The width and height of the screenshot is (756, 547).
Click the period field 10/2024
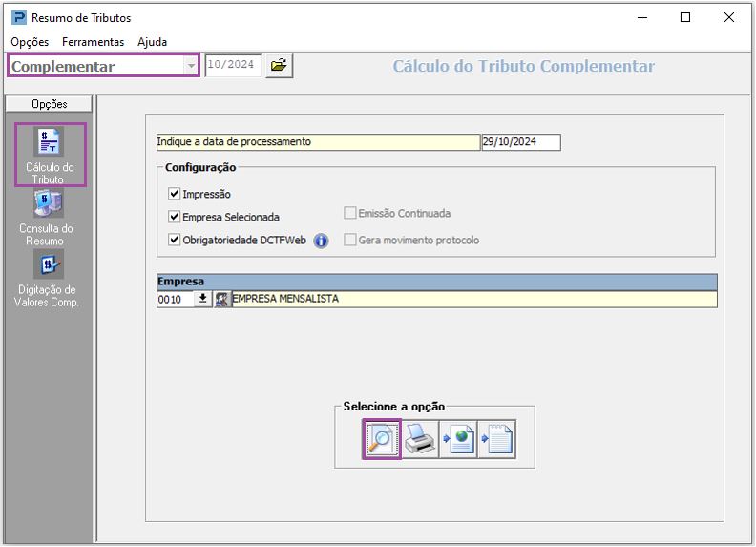tap(233, 65)
